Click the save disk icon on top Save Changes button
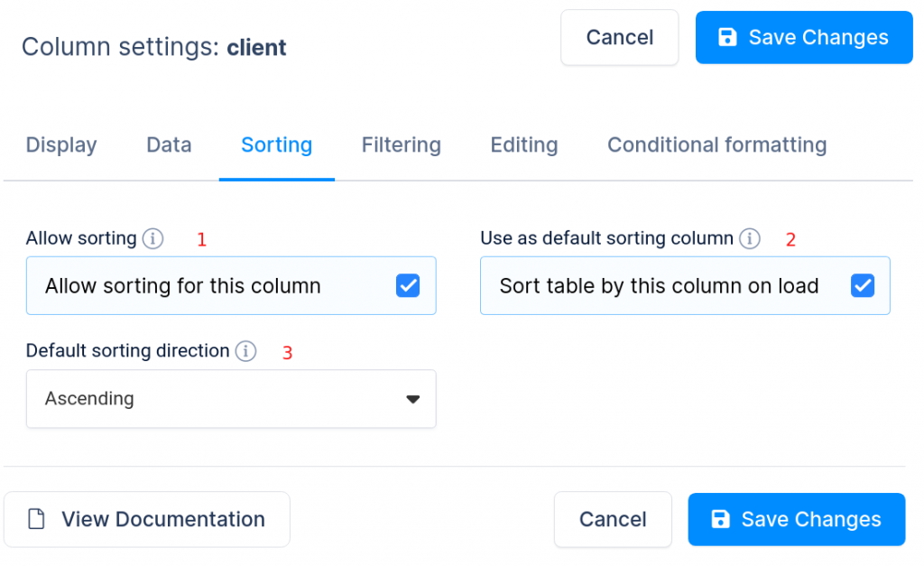Viewport: 924px width, 566px height. (x=728, y=37)
